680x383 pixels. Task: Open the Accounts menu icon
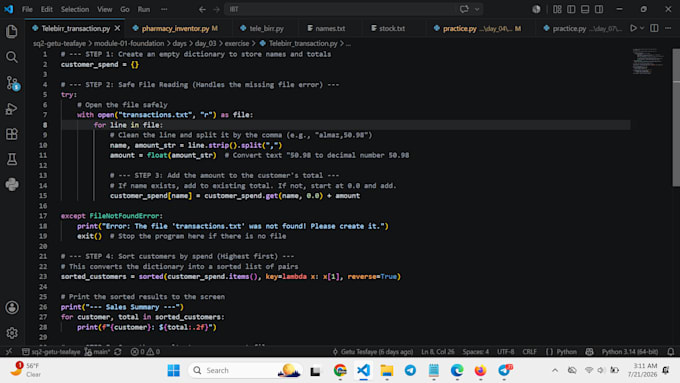(x=12, y=308)
